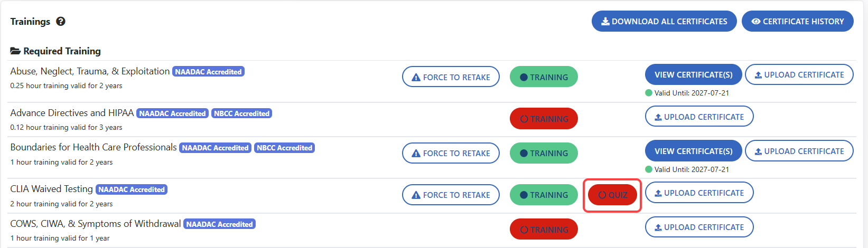Click the Required Training folder icon
The image size is (868, 248).
click(15, 51)
